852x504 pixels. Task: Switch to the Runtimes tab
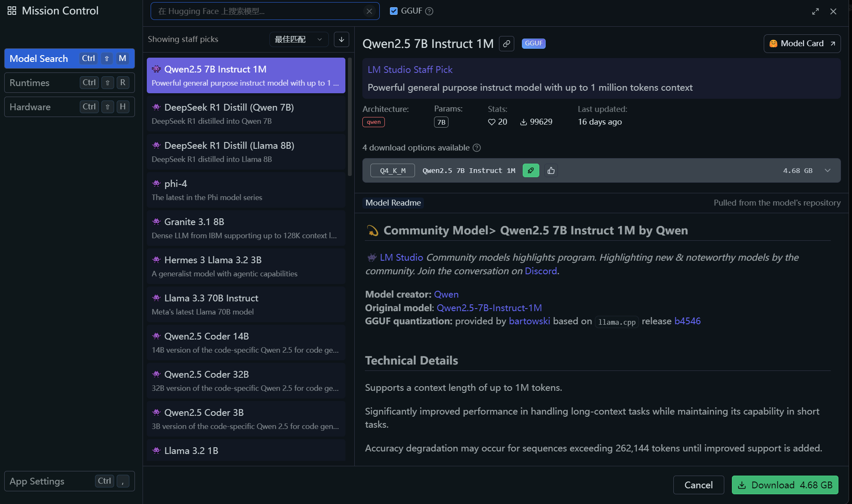pos(70,83)
